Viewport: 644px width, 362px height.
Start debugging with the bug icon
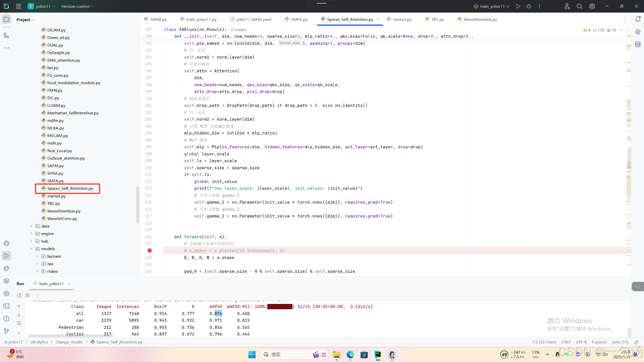click(x=529, y=6)
